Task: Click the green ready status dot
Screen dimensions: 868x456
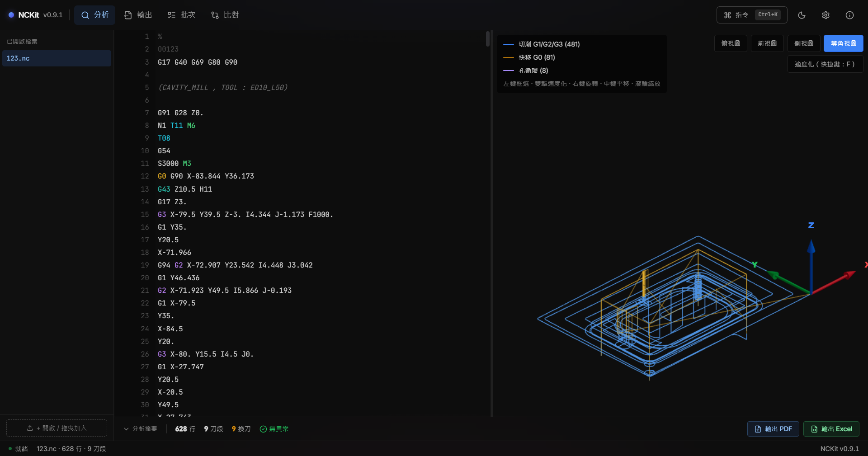Action: tap(10, 448)
